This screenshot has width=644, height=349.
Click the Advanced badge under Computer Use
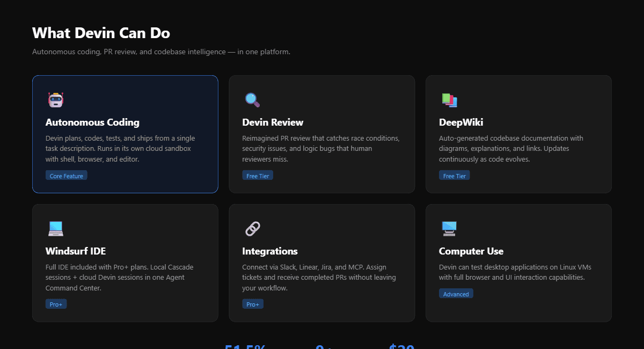pyautogui.click(x=456, y=293)
